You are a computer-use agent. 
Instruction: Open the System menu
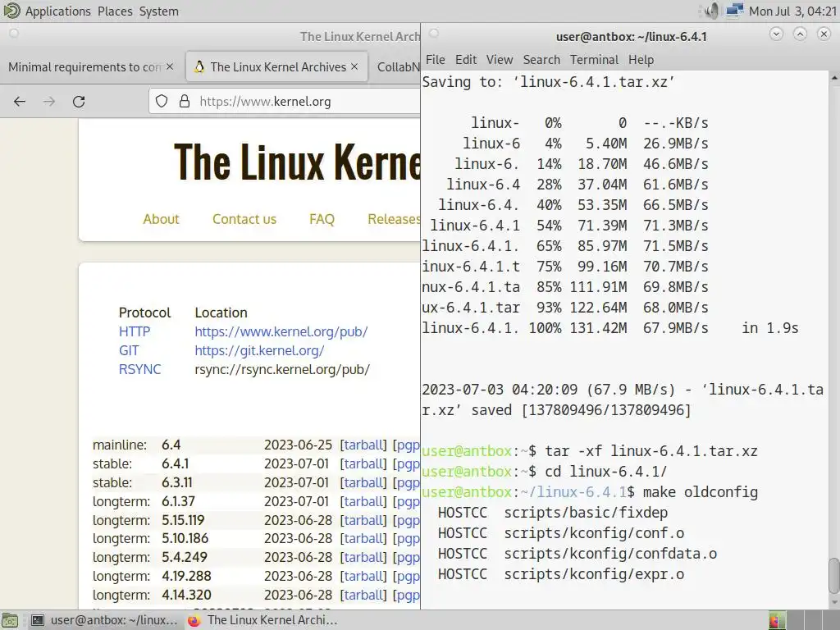[159, 11]
